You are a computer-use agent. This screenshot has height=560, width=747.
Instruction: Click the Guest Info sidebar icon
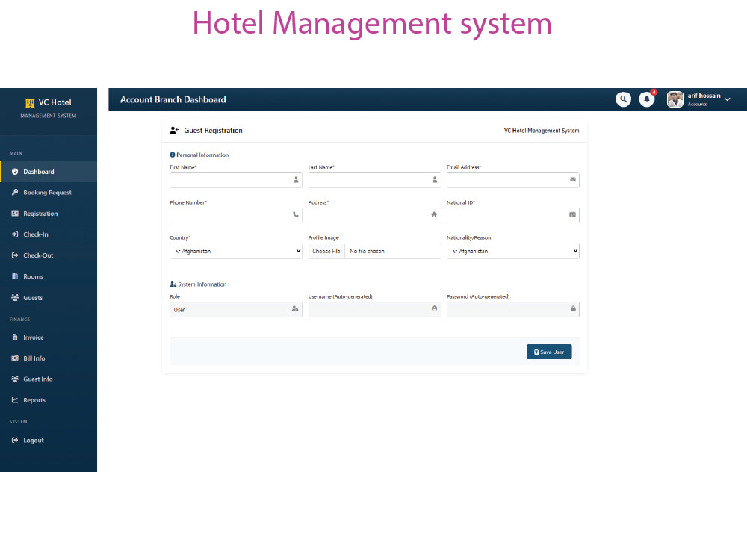[15, 379]
